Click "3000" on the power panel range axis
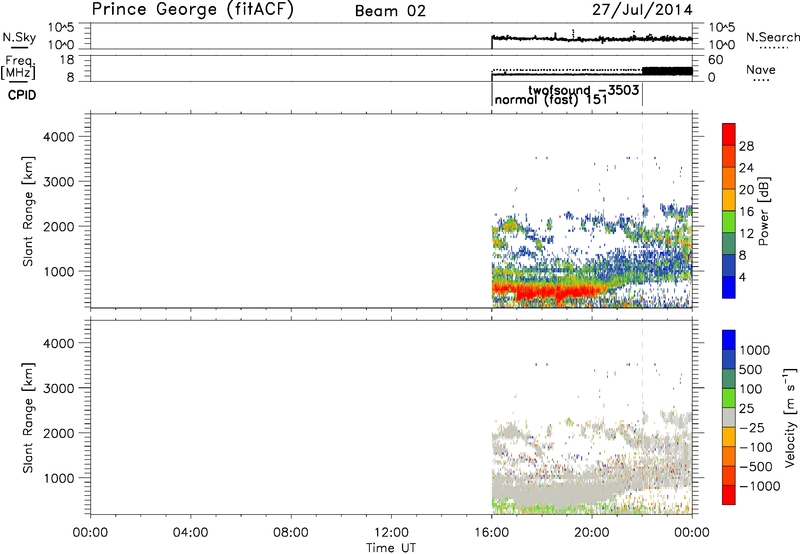Screen dimensions: 800x554 (x=59, y=182)
